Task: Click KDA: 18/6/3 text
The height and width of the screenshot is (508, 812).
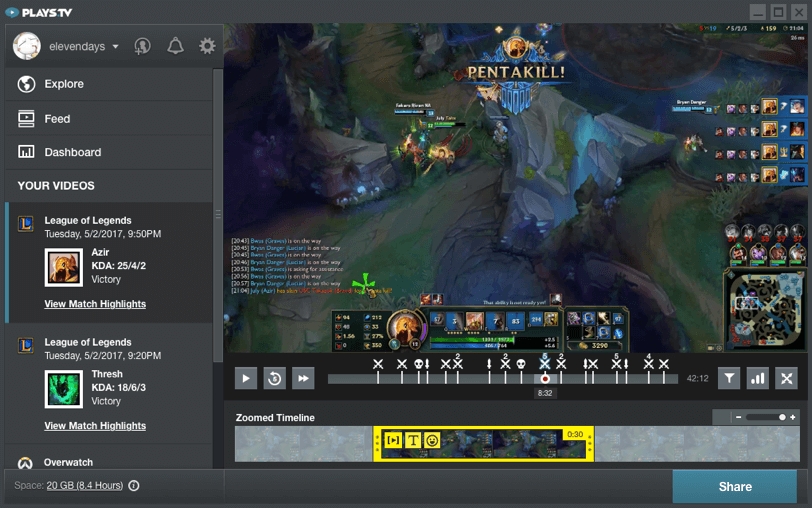Action: coord(119,387)
